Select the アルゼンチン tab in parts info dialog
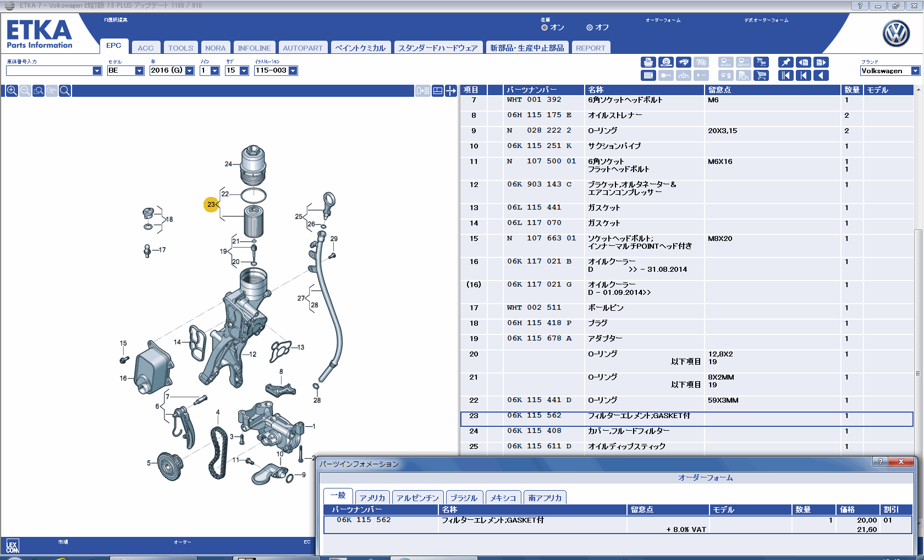 click(x=417, y=498)
